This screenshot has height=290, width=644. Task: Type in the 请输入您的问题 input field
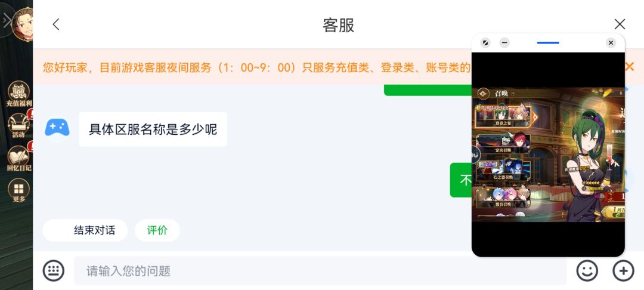pos(320,271)
